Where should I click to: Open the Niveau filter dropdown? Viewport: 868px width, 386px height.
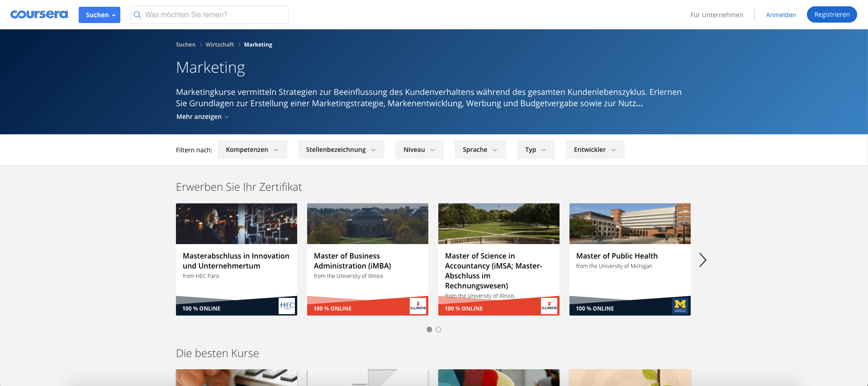tap(419, 150)
